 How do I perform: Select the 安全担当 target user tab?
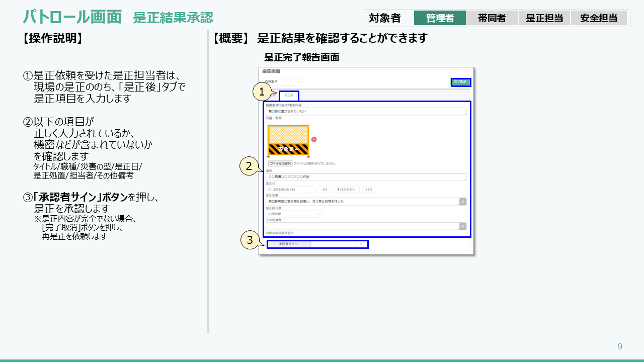pos(598,18)
